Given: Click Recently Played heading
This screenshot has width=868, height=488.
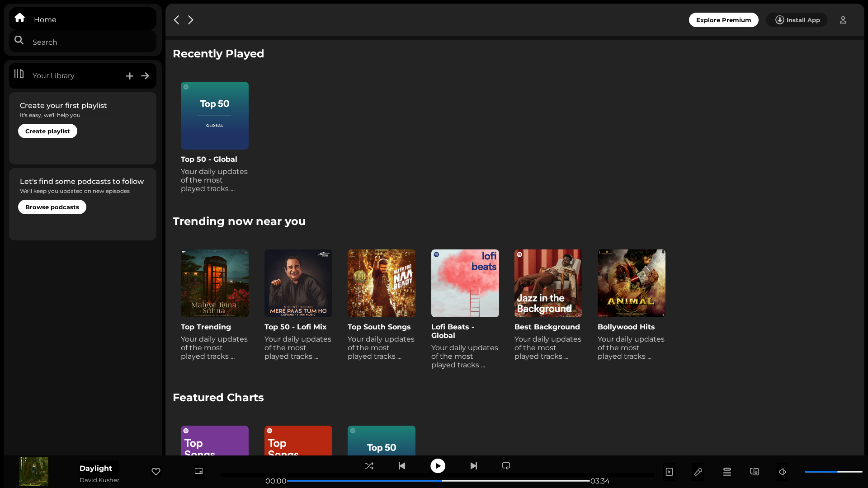Looking at the screenshot, I should (218, 53).
